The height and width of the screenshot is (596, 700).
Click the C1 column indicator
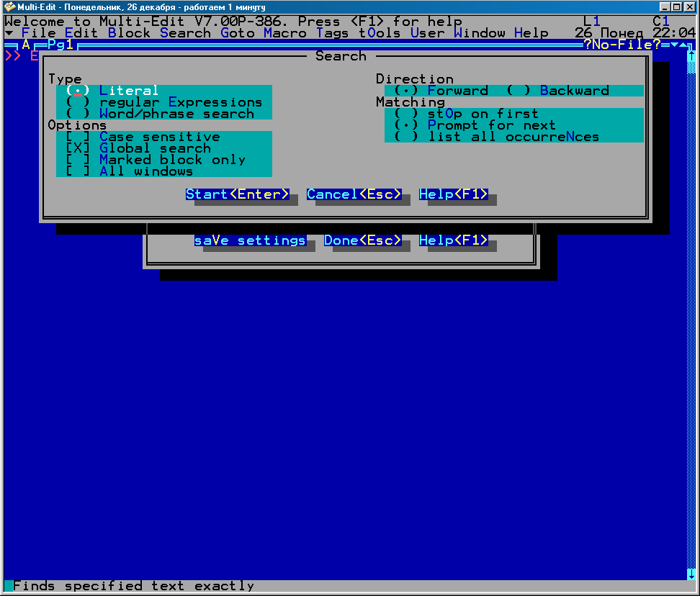point(661,22)
